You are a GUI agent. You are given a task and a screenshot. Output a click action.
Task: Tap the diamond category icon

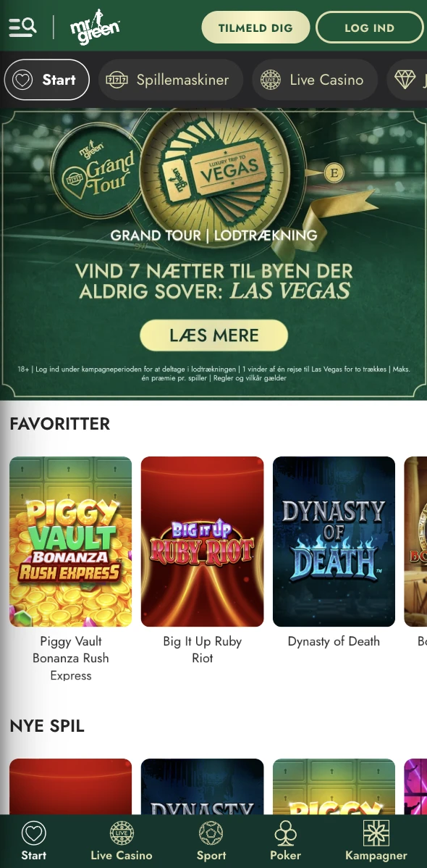click(405, 80)
